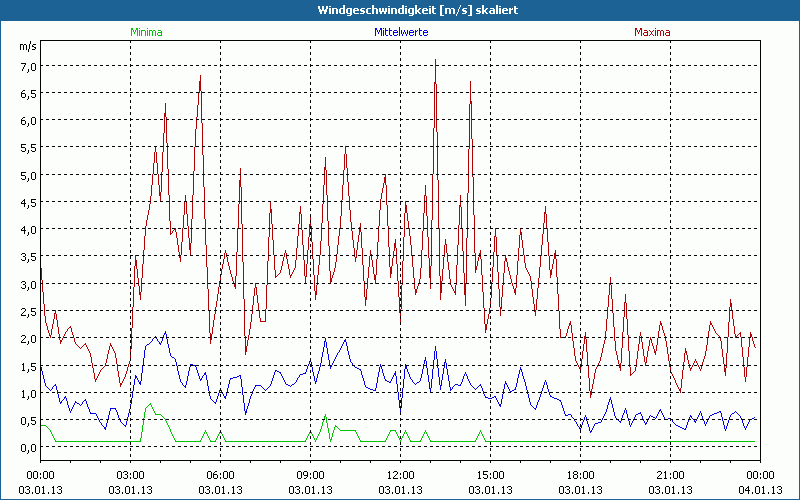800x500 pixels.
Task: Select the red Maxima legend label
Action: (x=653, y=32)
